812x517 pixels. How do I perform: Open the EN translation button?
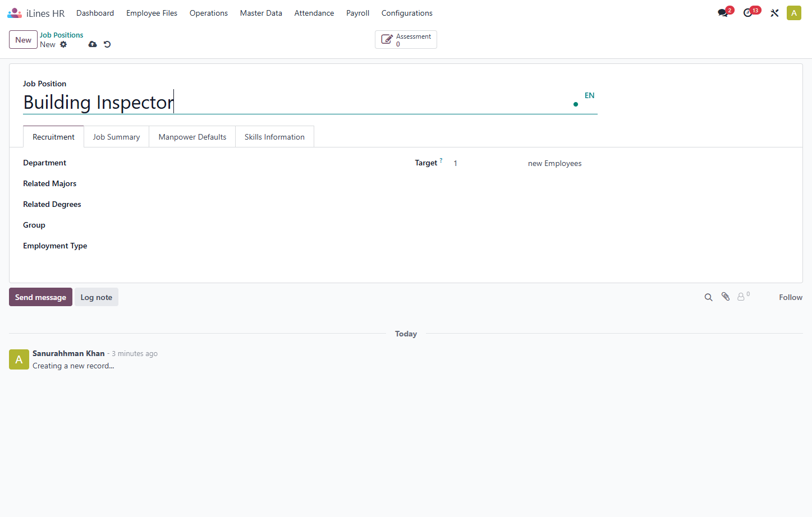(x=589, y=95)
